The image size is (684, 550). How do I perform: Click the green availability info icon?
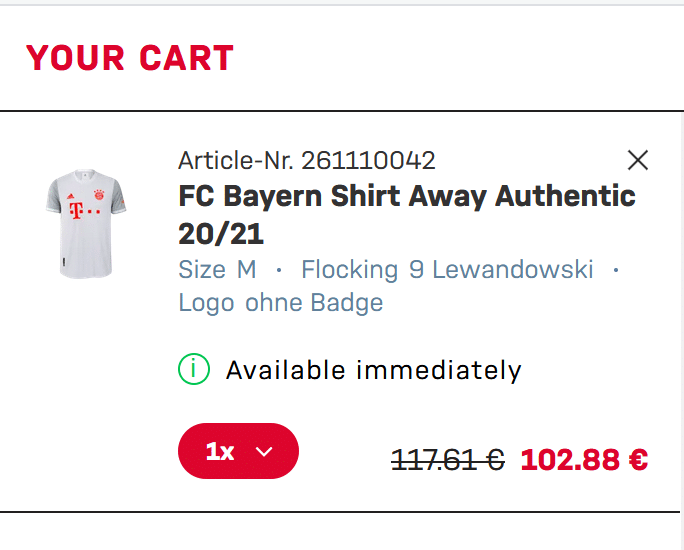(x=193, y=370)
